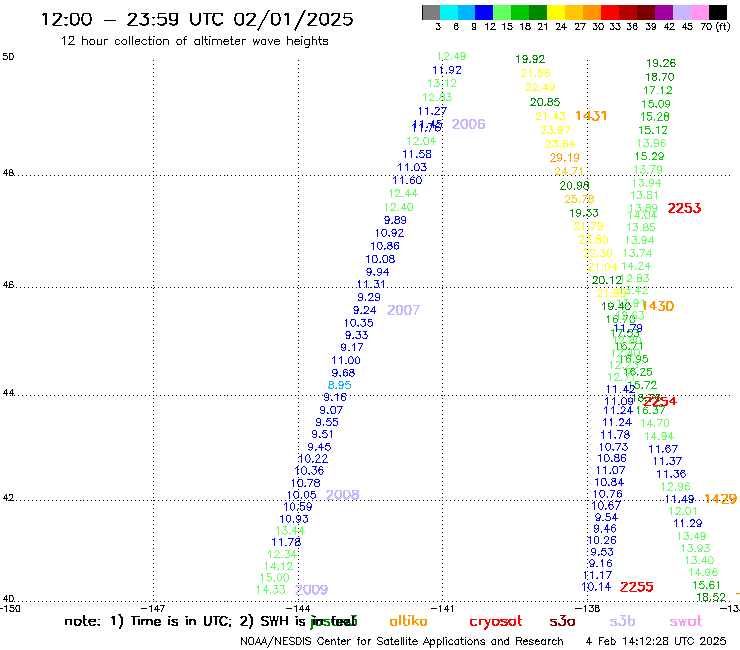Click the wave height value '15.00'
Screen dimensions: 740x650
(x=275, y=578)
